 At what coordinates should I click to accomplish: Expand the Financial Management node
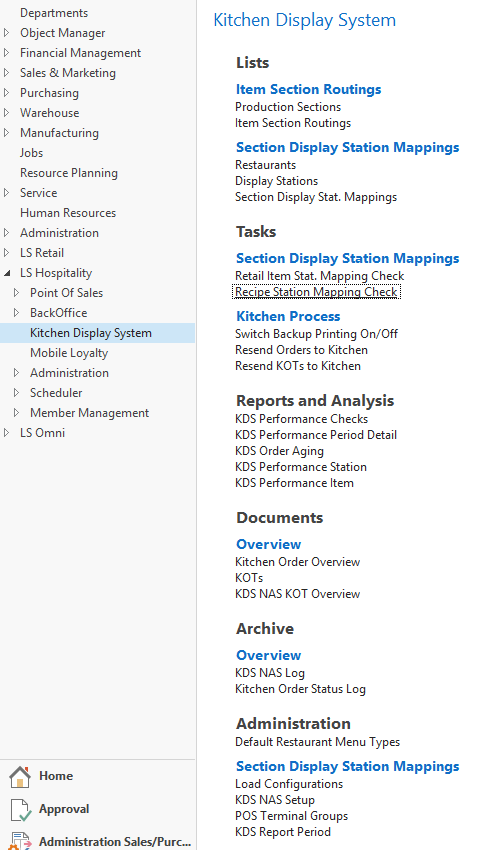pos(7,53)
